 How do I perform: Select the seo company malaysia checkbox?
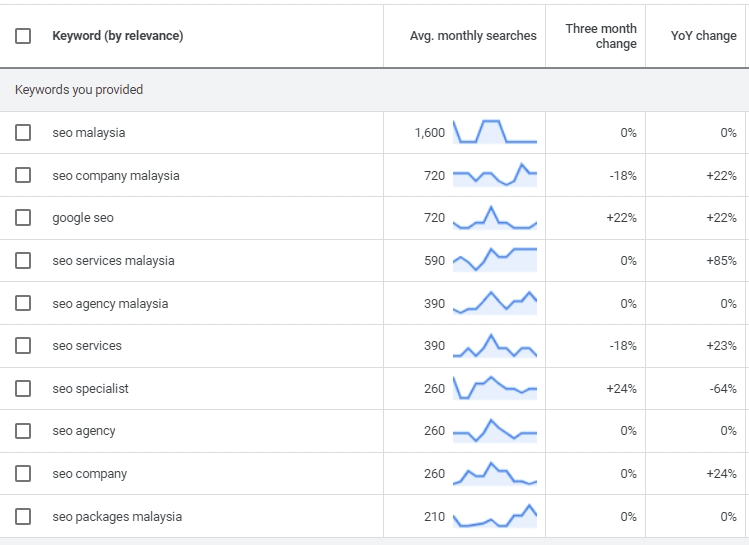click(x=23, y=175)
